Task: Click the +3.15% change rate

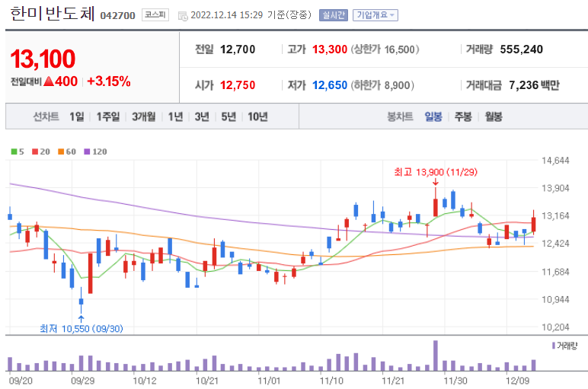Action: click(x=109, y=81)
